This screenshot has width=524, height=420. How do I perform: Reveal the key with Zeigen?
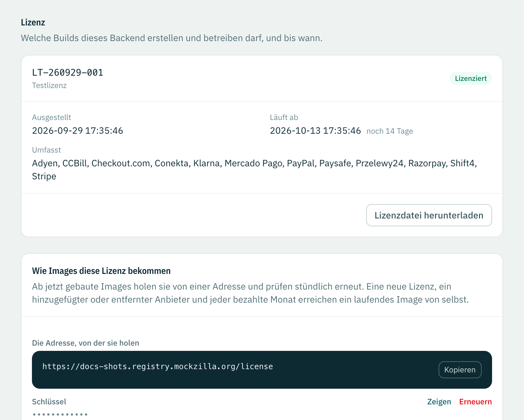[439, 402]
